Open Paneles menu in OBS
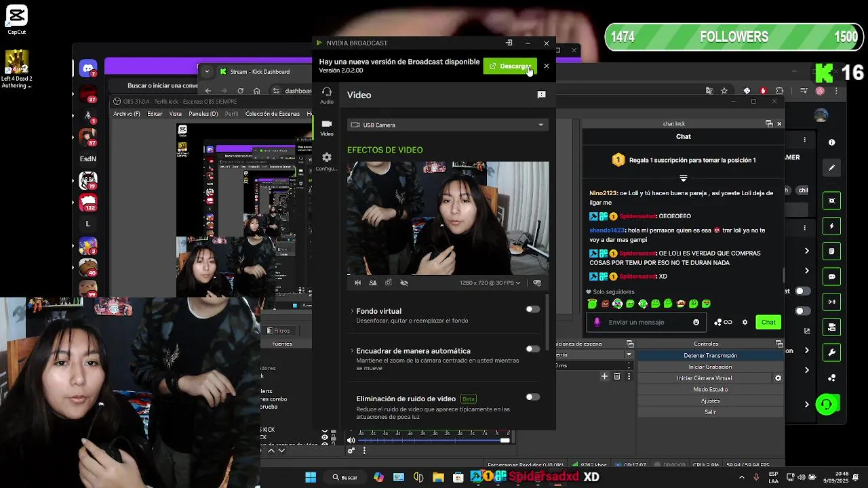The image size is (868, 488). [x=203, y=114]
